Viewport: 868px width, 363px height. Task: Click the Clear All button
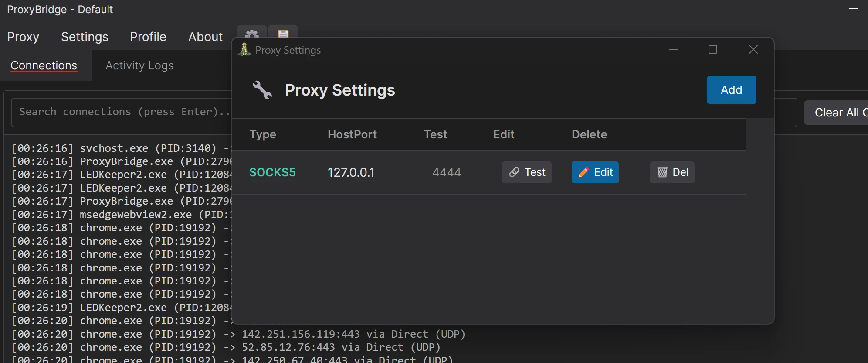click(x=836, y=113)
